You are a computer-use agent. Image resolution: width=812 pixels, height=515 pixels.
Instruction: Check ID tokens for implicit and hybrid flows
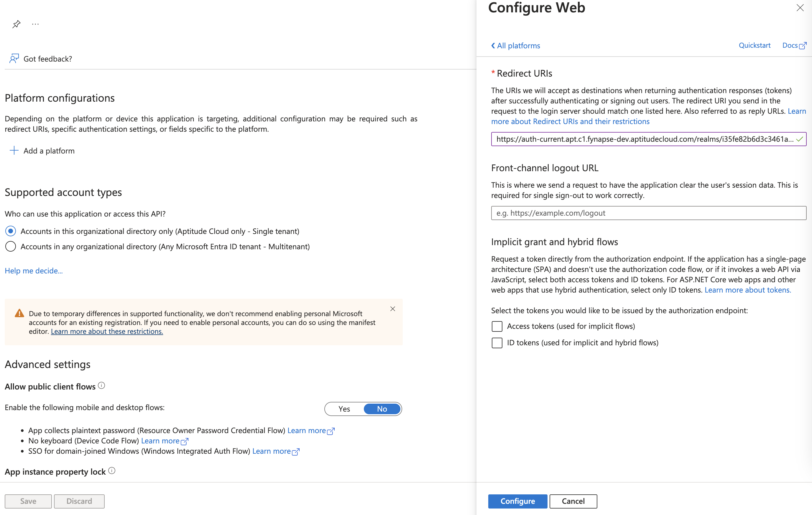497,343
